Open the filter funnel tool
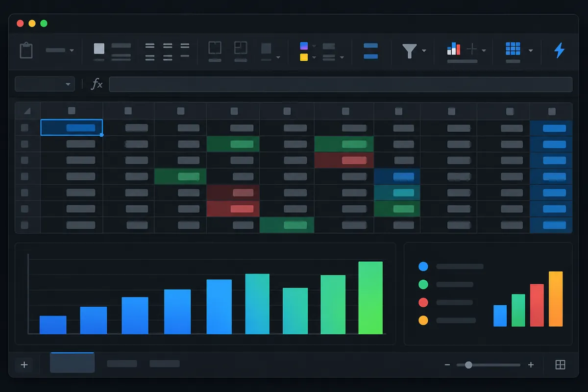 [409, 50]
